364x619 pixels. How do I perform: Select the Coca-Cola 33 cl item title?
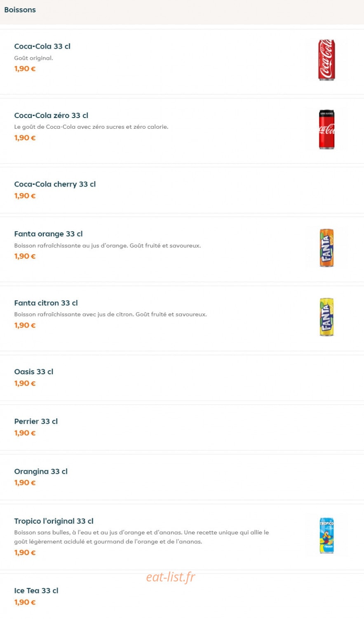tap(42, 46)
